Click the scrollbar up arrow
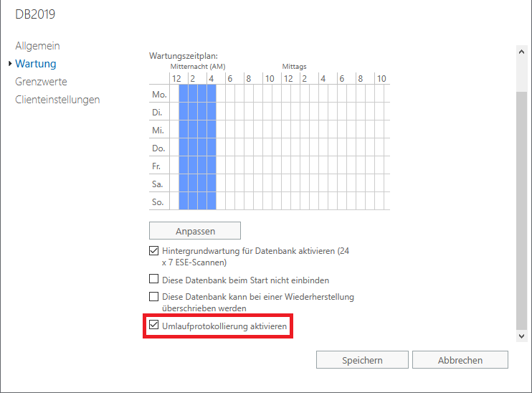The width and height of the screenshot is (532, 393). [521, 52]
